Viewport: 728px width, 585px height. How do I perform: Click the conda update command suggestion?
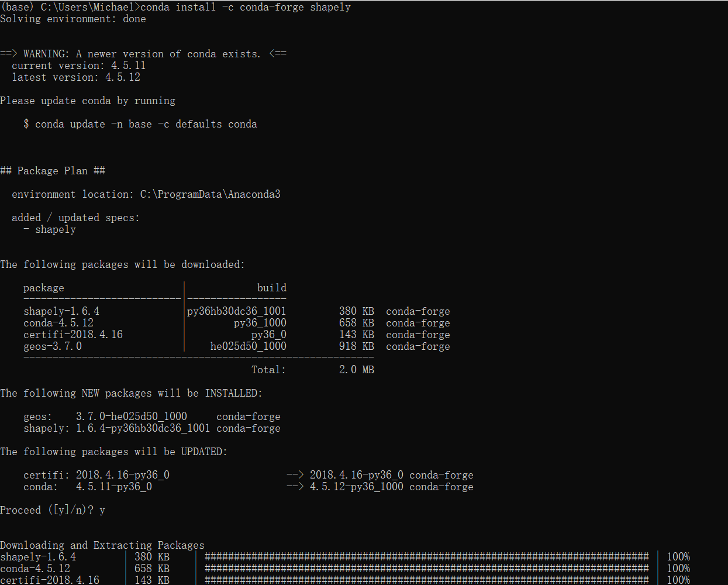(x=140, y=123)
